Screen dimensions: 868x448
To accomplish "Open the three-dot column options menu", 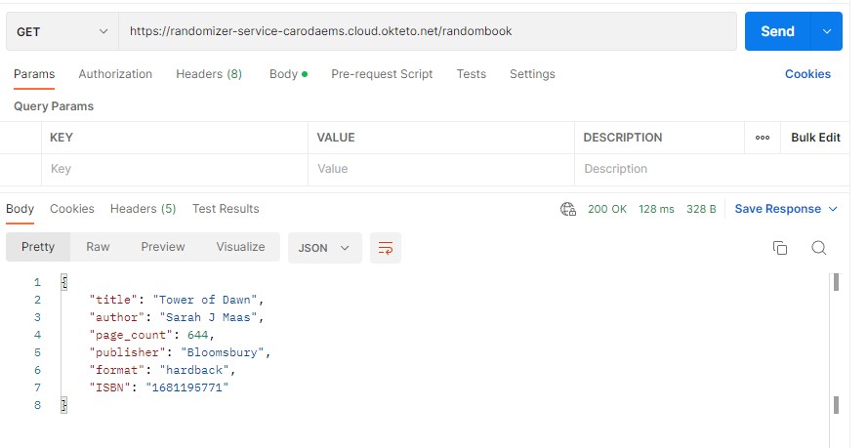I will click(763, 138).
